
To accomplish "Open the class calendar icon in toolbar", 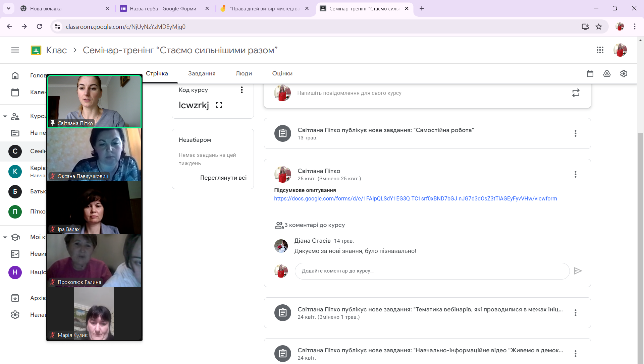I will (590, 74).
